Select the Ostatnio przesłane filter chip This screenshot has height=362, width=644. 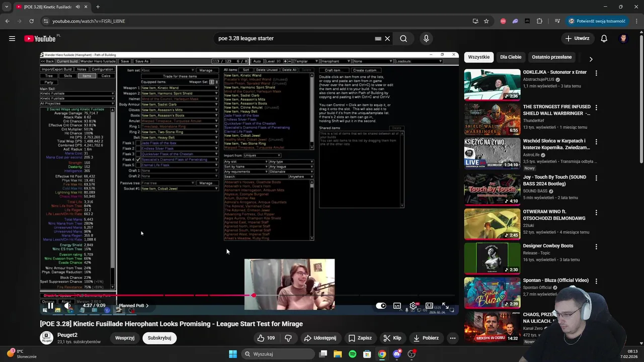click(552, 57)
